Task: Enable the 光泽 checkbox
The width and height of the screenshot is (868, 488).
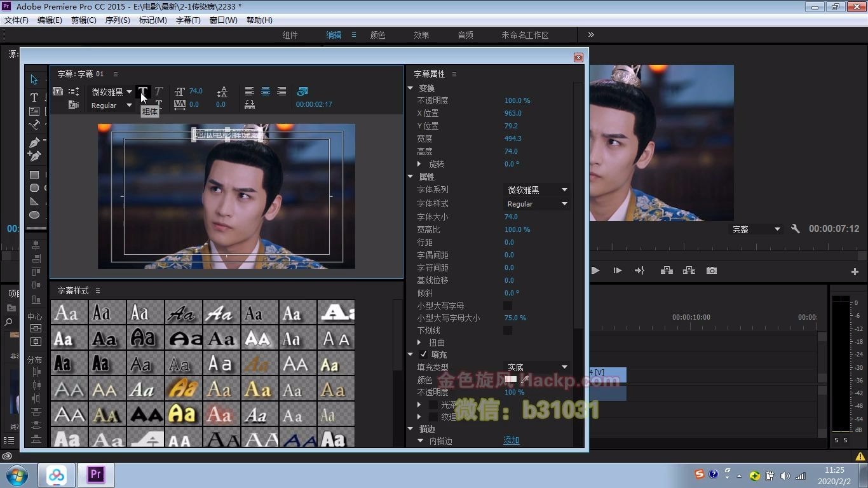Action: (433, 405)
